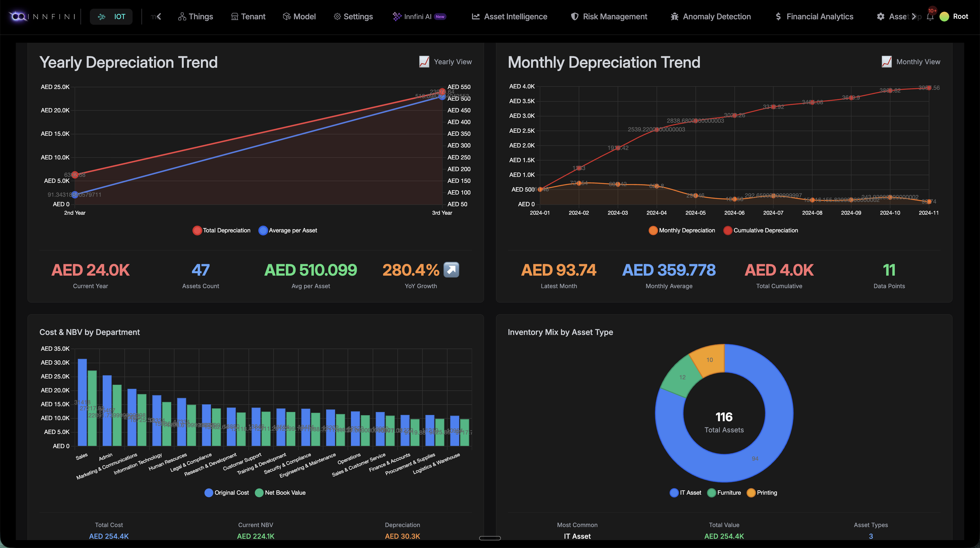Toggle Cumulative Depreciation legend series
Screen dimensions: 980x548
click(x=761, y=230)
